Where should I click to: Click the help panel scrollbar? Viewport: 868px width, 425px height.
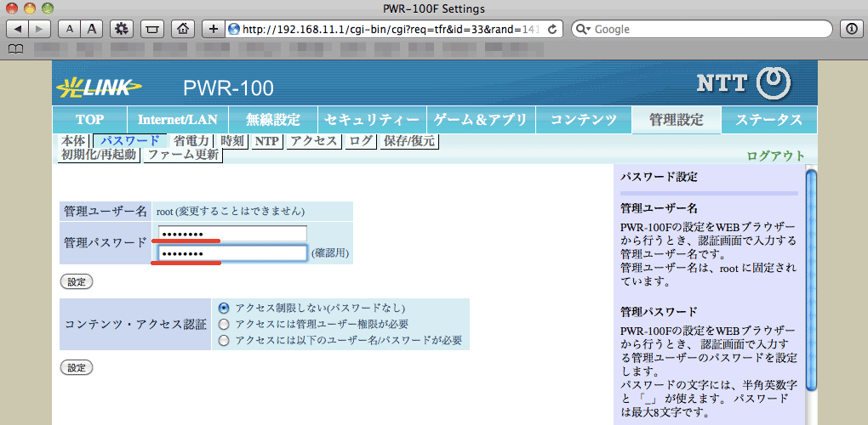pyautogui.click(x=811, y=280)
